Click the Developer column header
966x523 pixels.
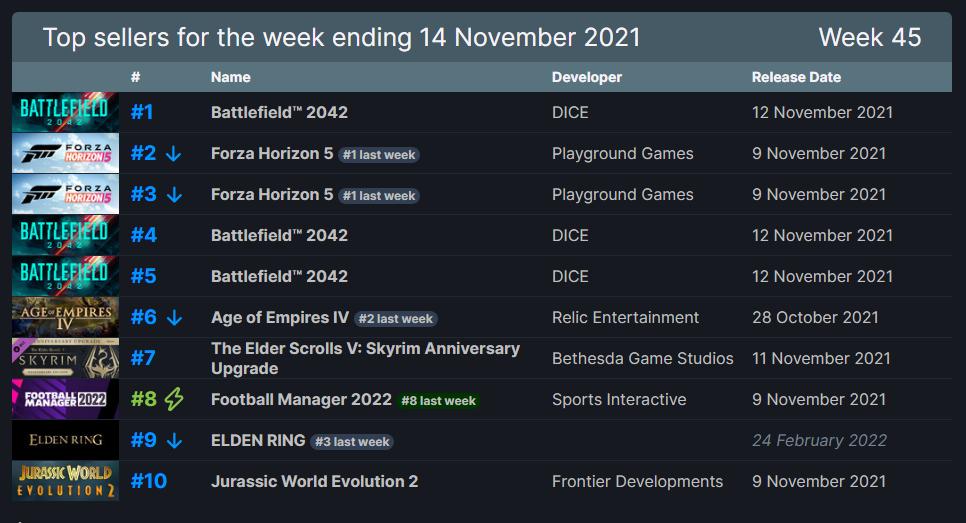(586, 77)
